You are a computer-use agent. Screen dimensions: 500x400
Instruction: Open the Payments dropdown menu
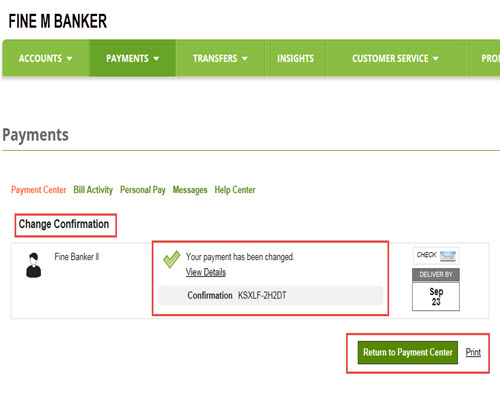132,58
